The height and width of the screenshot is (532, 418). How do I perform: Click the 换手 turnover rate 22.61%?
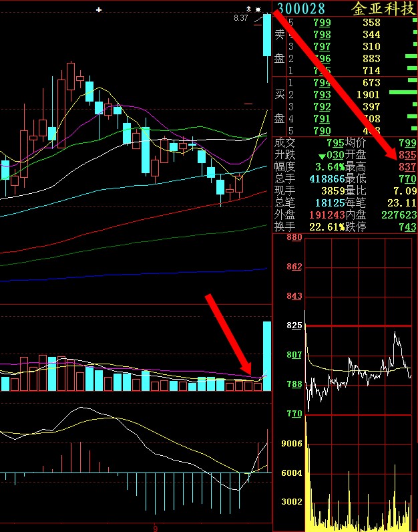click(x=327, y=227)
